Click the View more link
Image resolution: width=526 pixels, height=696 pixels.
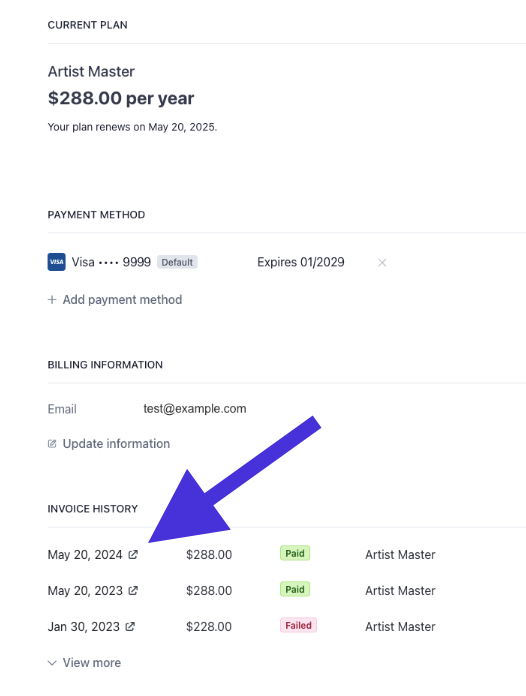92,663
